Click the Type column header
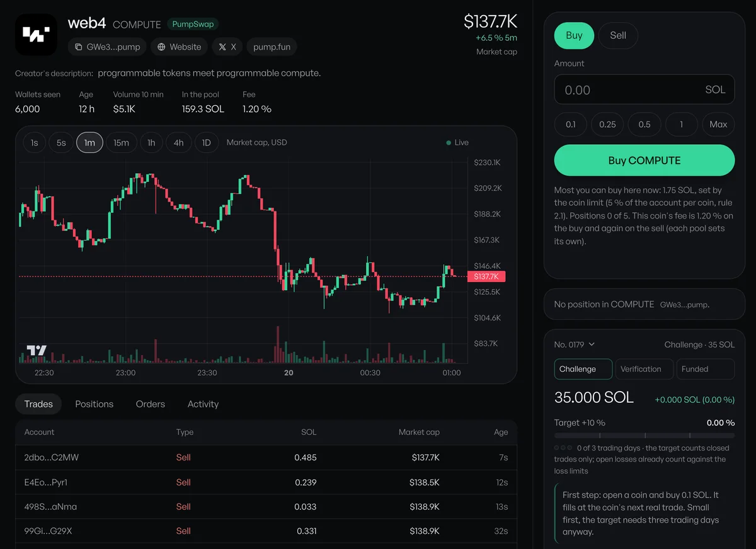This screenshot has width=756, height=549. click(x=185, y=433)
